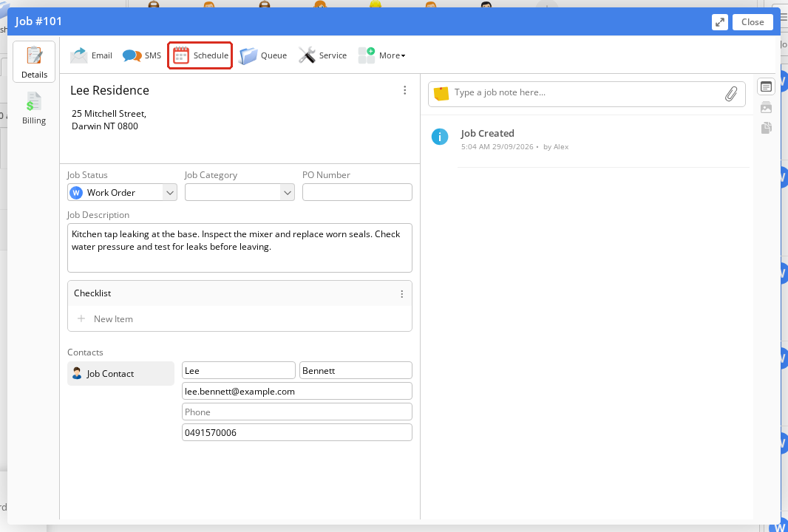Show the photos panel icon
Viewport: 788px width, 532px height.
click(766, 107)
